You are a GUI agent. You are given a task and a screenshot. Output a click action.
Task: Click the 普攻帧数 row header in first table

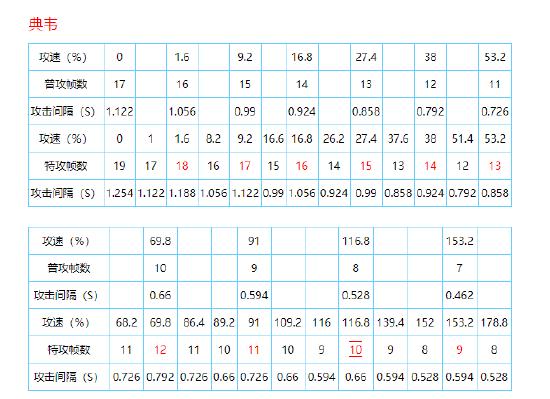[x=66, y=84]
